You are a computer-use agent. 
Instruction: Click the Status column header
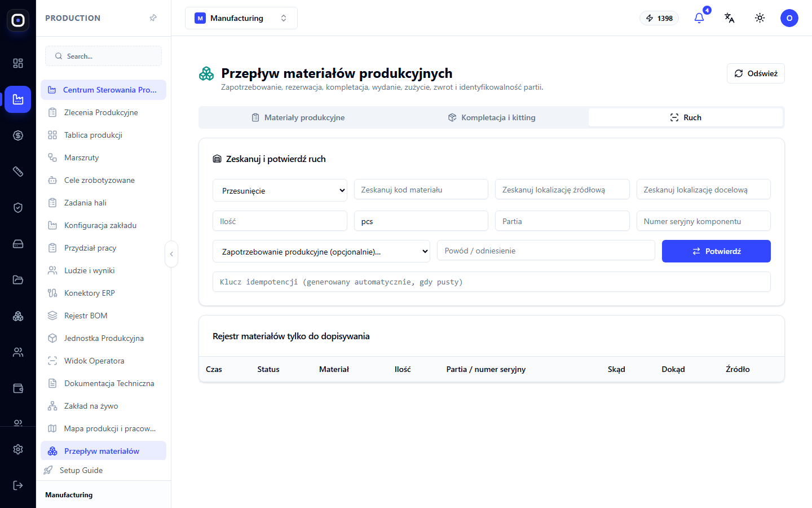coord(268,369)
